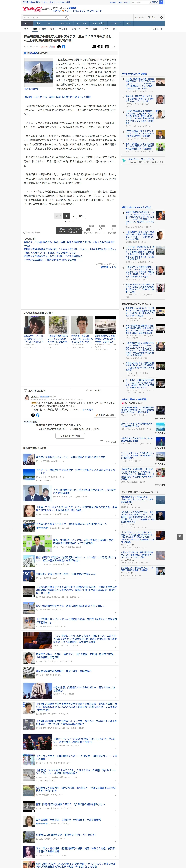This screenshot has height=868, width=186.
Task: Share expert comment on Facebook icon
Action: point(38,415)
